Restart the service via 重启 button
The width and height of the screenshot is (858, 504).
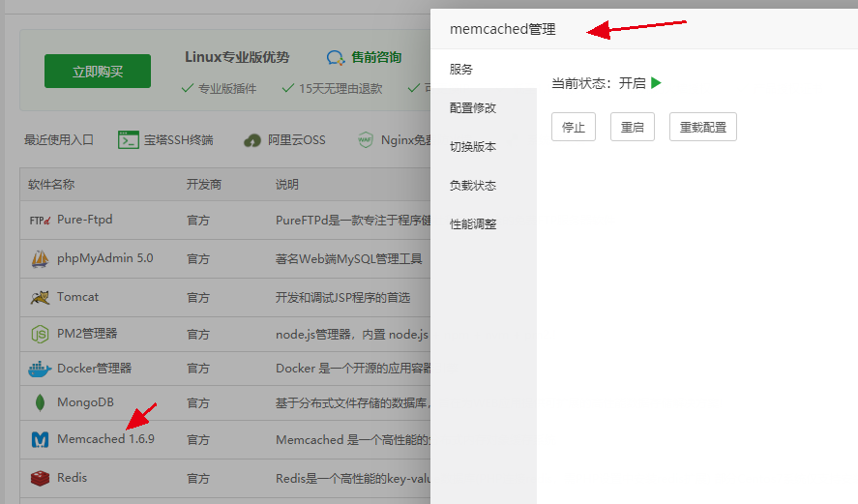(x=632, y=127)
